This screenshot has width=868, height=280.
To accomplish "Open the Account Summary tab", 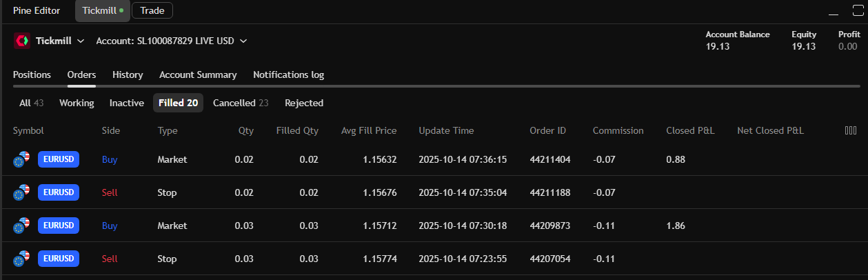I will [x=198, y=74].
